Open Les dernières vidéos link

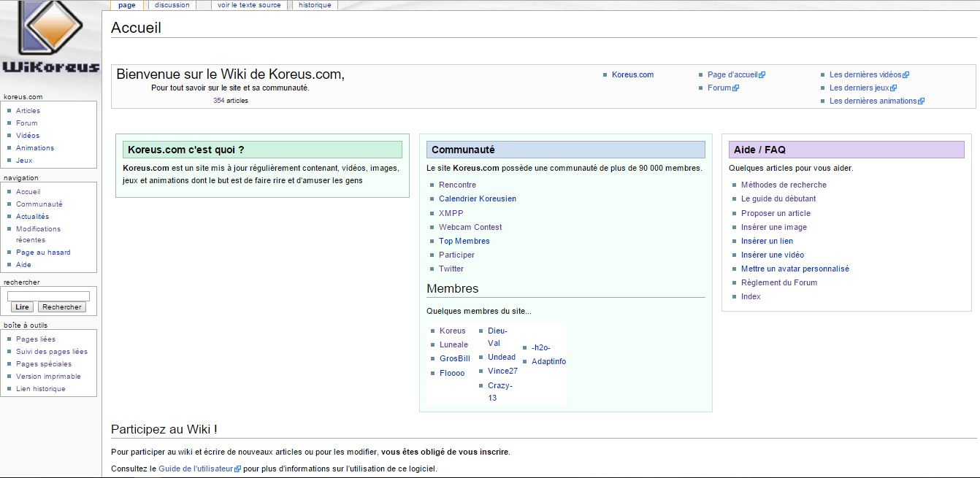click(x=865, y=75)
